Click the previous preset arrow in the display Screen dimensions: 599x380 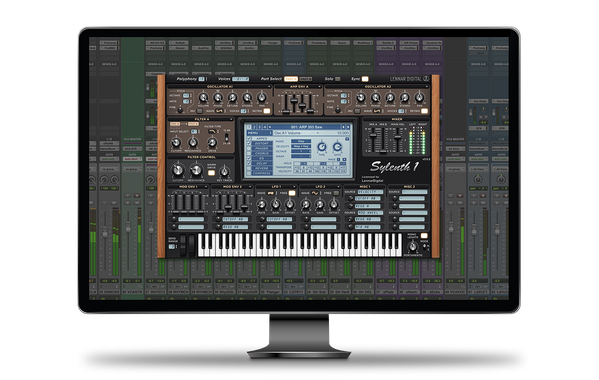[343, 126]
